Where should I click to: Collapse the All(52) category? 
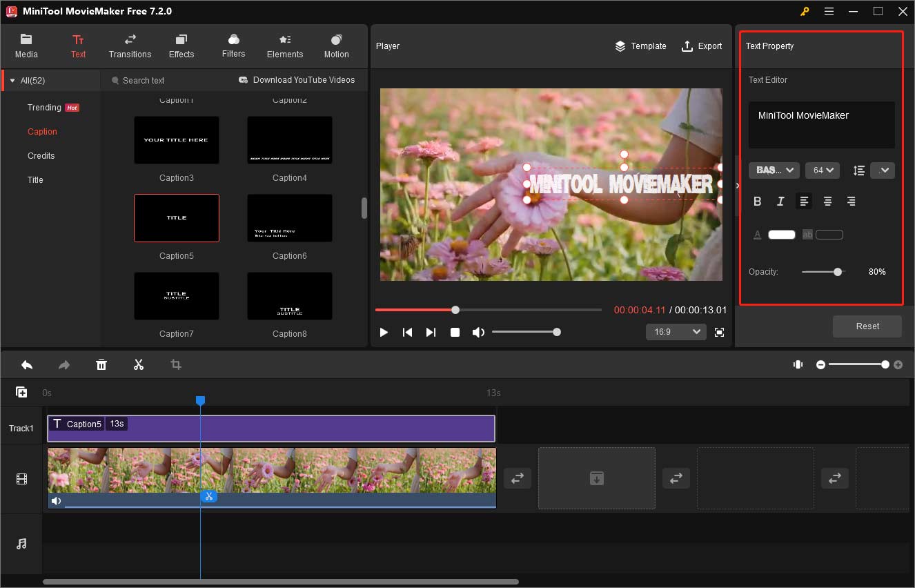12,81
